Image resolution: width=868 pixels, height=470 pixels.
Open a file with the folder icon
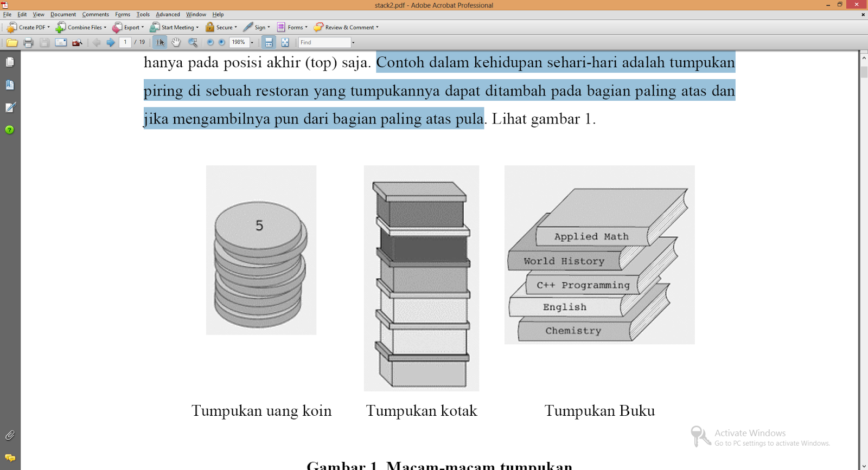(x=12, y=42)
